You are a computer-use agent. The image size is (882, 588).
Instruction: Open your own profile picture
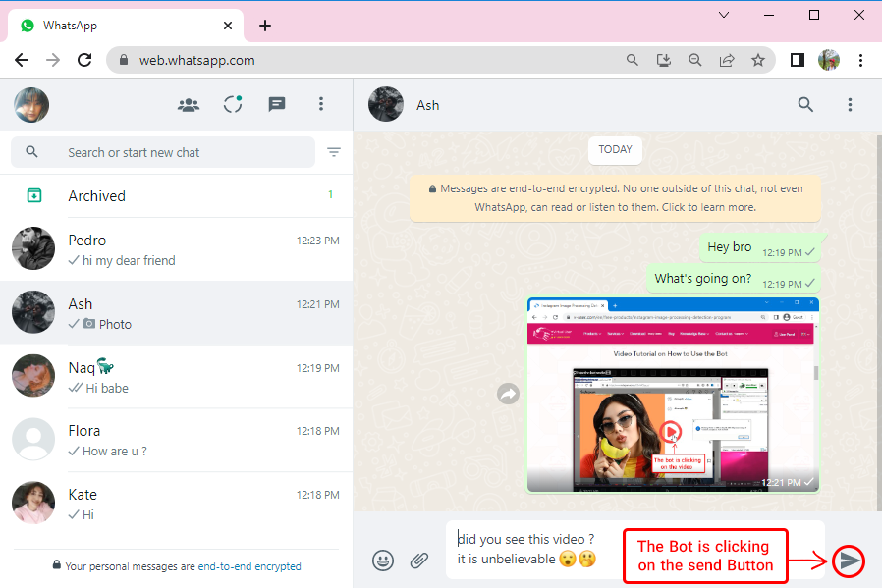31,105
